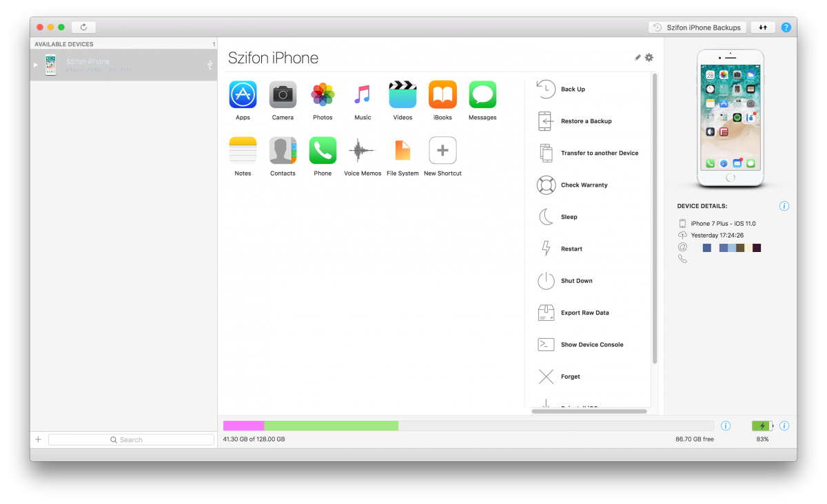
Task: Open Szifon iPhone Backups
Action: point(697,28)
